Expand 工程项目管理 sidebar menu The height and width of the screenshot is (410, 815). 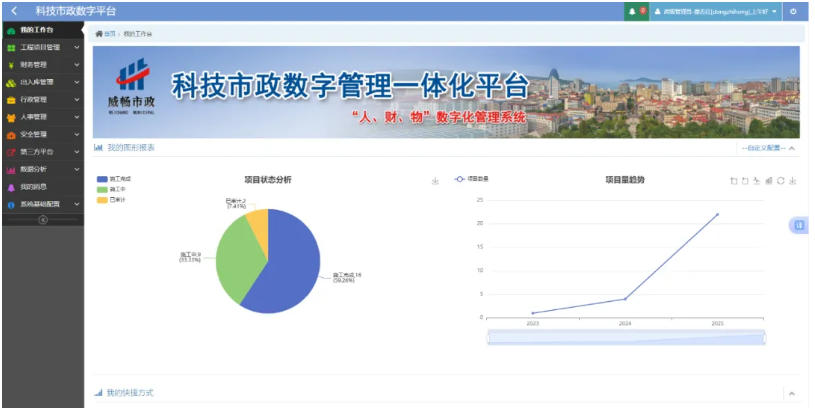(x=43, y=47)
